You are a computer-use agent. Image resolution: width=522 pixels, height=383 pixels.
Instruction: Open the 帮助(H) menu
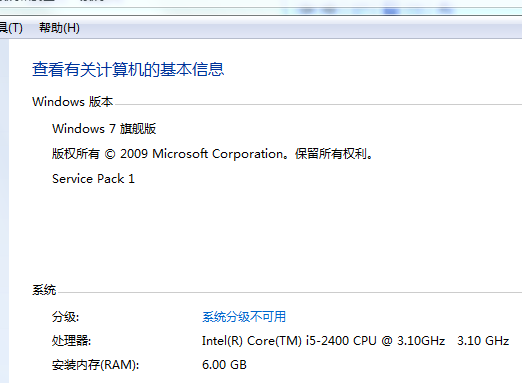(x=59, y=28)
